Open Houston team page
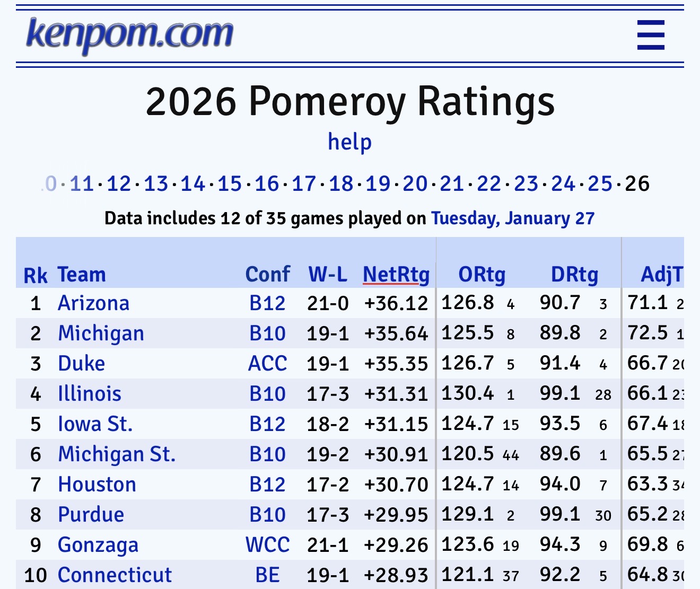 [97, 485]
